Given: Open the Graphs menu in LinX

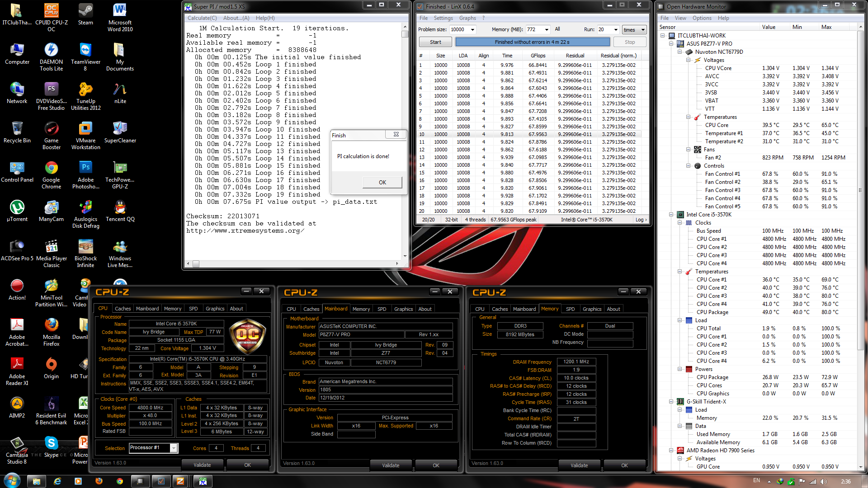Looking at the screenshot, I should coord(467,18).
